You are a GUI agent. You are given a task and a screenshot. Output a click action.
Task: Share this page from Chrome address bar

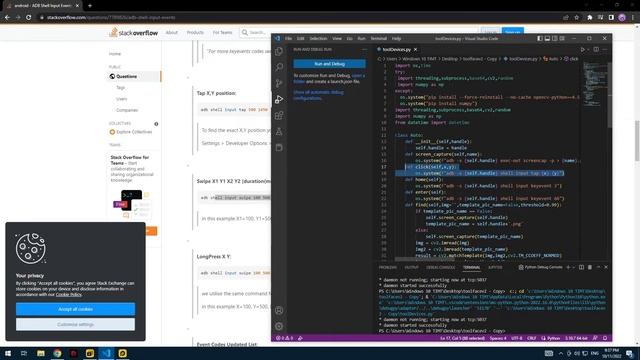coord(566,18)
